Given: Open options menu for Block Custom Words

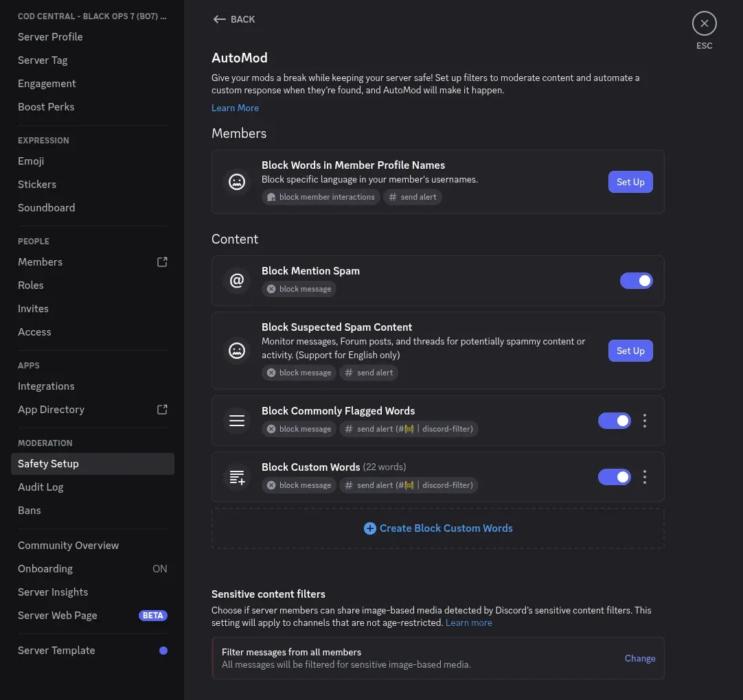Looking at the screenshot, I should click(x=644, y=477).
